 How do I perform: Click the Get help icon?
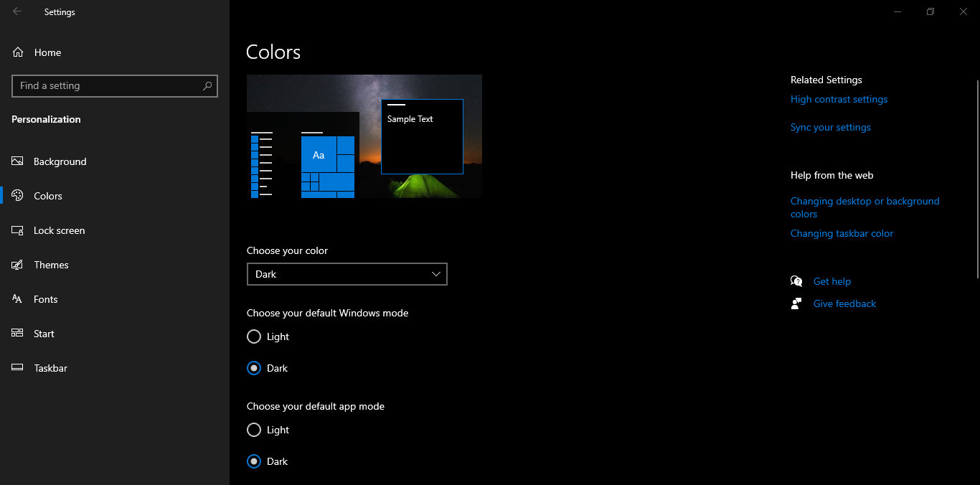tap(796, 281)
